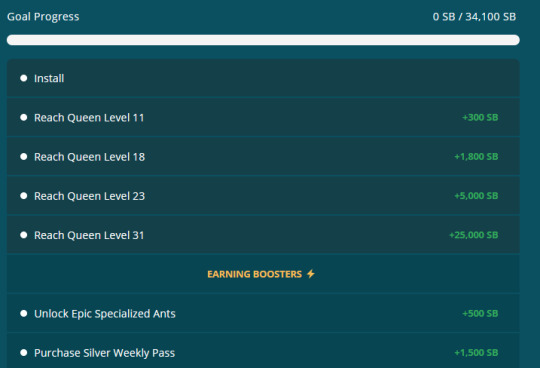Click the 0 SB / 34,100 SB total
The width and height of the screenshot is (540, 368).
pos(474,17)
